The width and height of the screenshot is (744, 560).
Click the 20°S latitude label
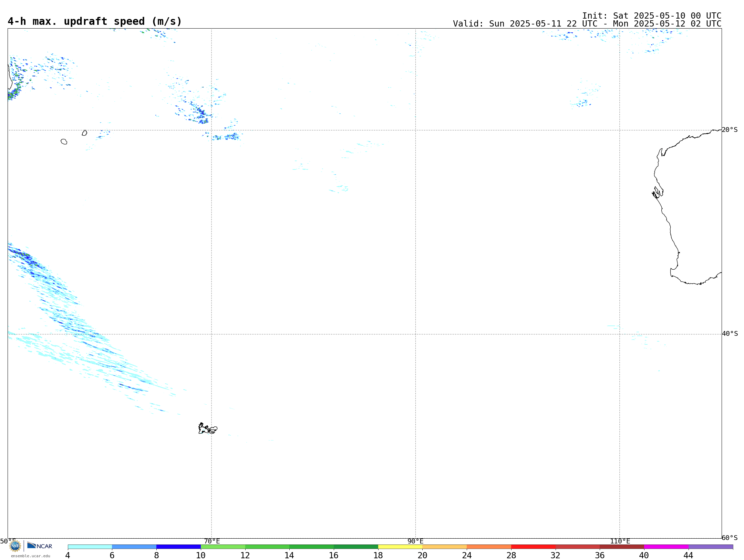click(730, 129)
